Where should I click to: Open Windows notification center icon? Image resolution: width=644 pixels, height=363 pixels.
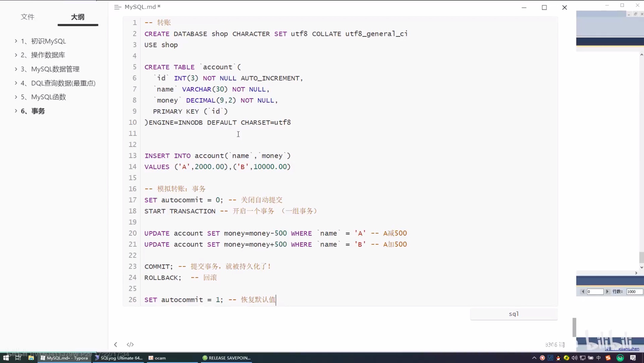click(x=633, y=358)
